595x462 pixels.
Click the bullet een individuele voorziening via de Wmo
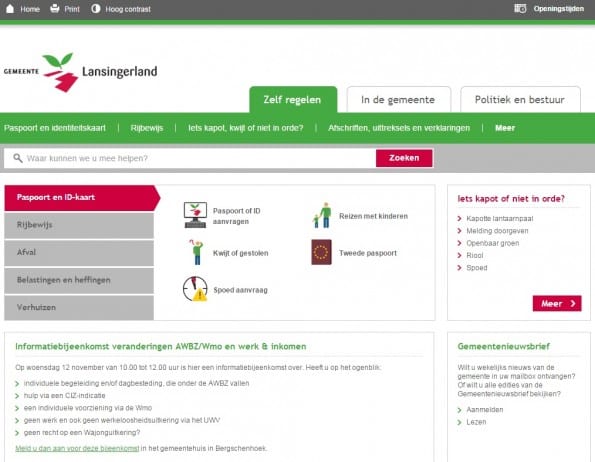coord(88,408)
